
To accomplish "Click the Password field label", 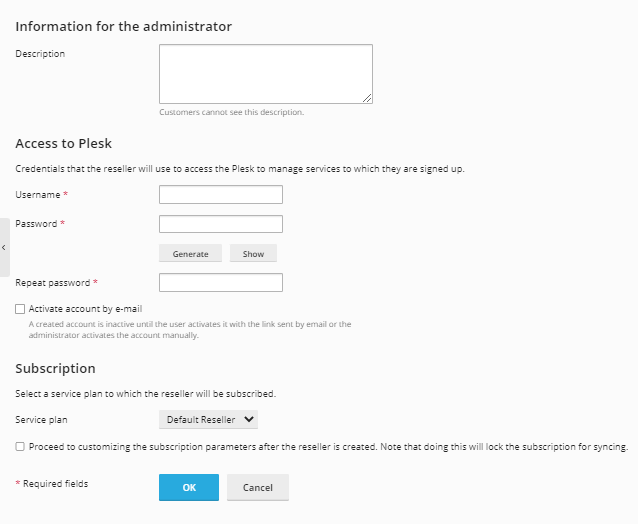I will (x=37, y=224).
